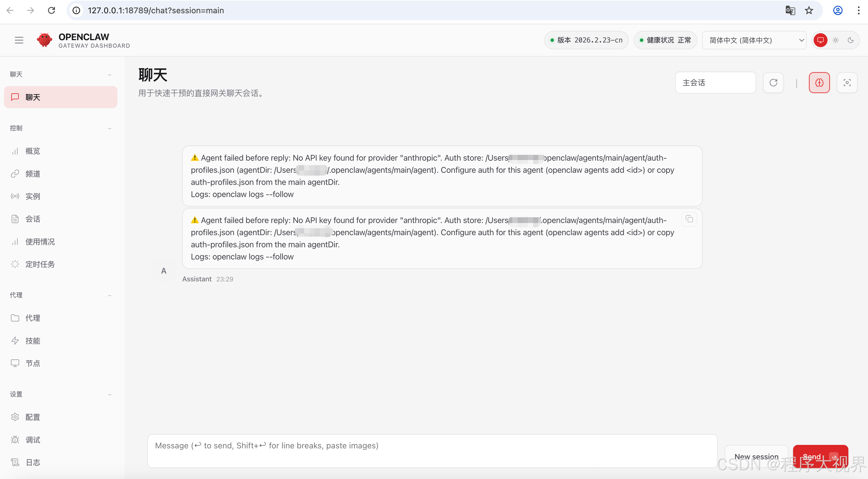
Task: Click the New session button
Action: pyautogui.click(x=756, y=456)
